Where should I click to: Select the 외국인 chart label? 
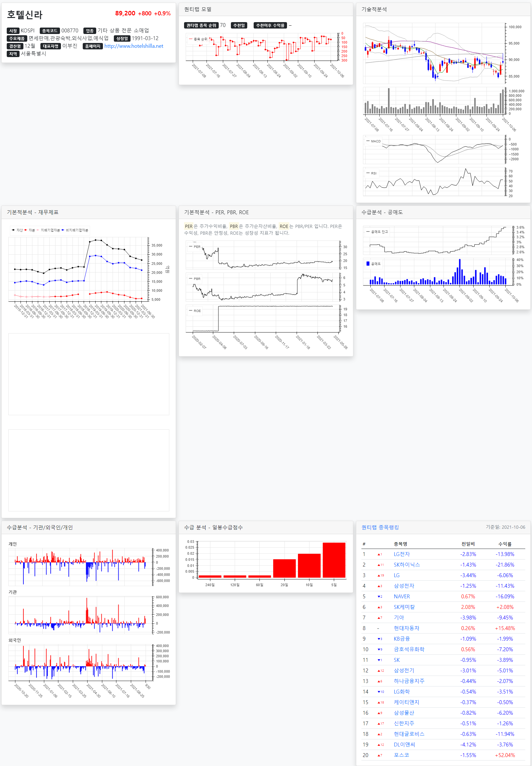click(15, 640)
